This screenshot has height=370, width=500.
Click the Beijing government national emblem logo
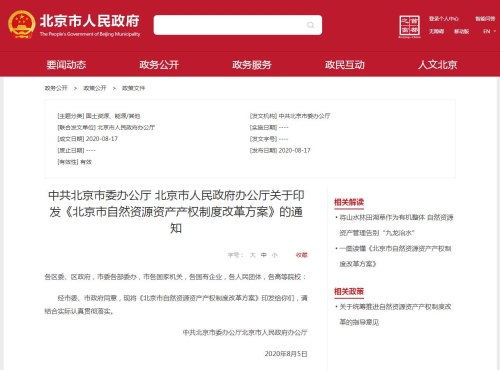pos(22,24)
